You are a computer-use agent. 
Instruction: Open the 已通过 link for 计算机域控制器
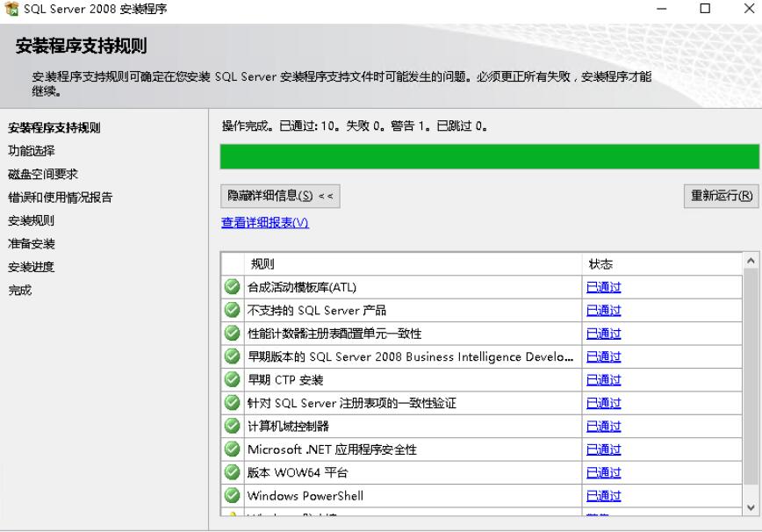tap(604, 427)
